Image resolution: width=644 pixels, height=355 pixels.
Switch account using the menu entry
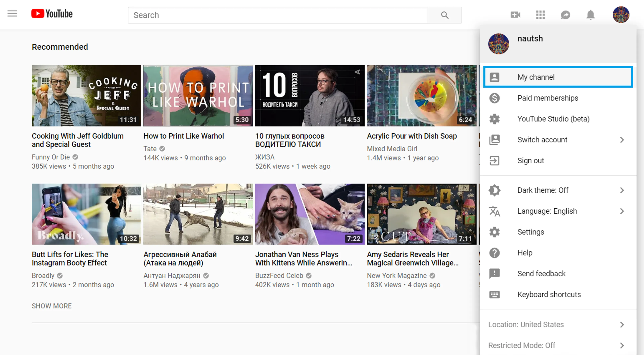542,140
